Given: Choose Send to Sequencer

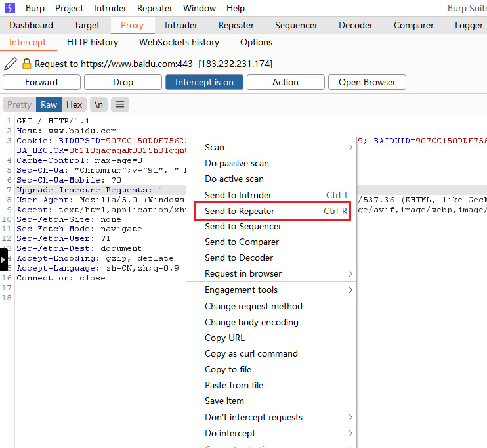Looking at the screenshot, I should point(272,227).
